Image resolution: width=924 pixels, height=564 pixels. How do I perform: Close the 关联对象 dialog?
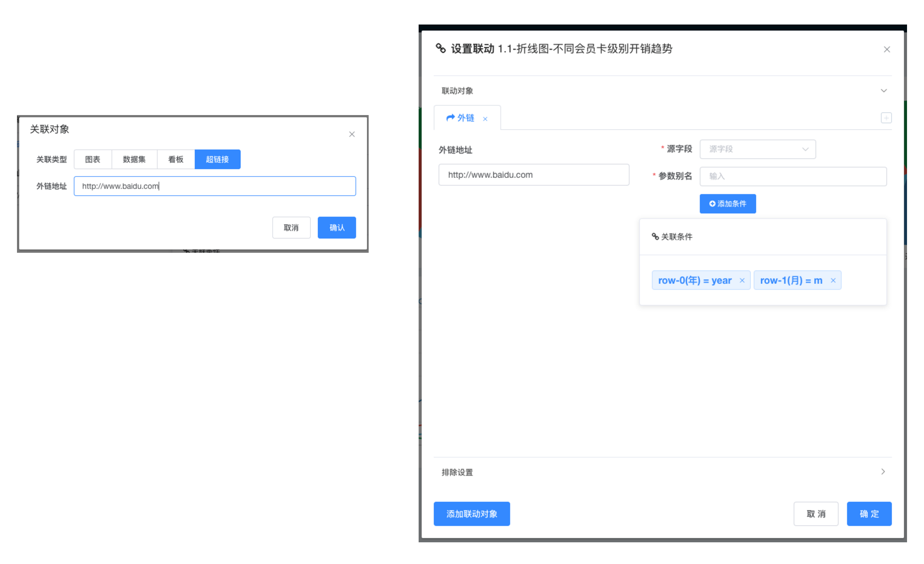[x=352, y=134]
